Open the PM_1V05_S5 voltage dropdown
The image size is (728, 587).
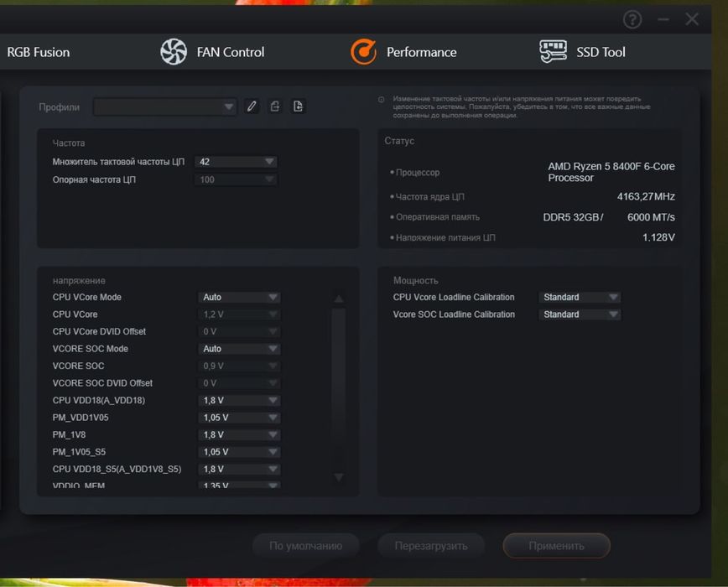coord(239,451)
